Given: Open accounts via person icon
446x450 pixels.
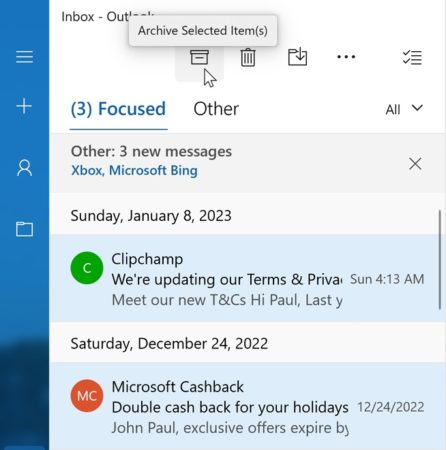Looking at the screenshot, I should [25, 168].
